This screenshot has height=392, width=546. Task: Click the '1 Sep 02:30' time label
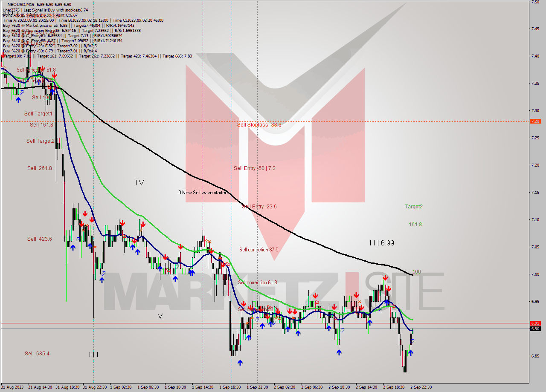121,387
